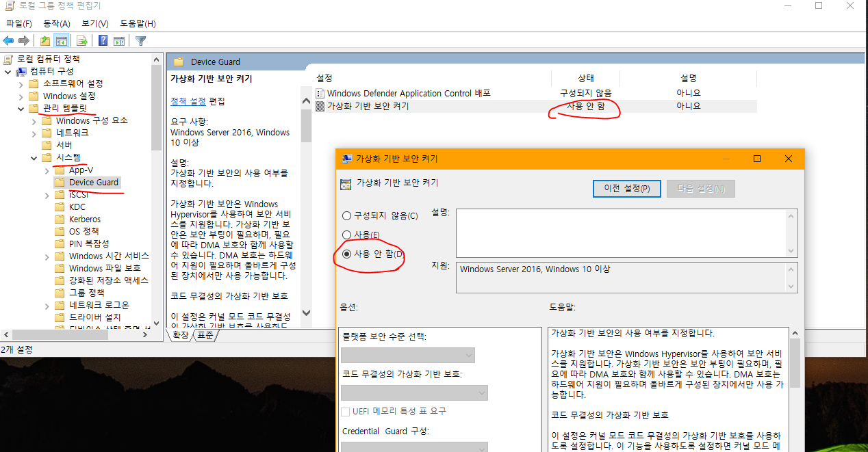Select the 사용 안 함(D) radio button
The image size is (868, 452).
click(x=346, y=254)
